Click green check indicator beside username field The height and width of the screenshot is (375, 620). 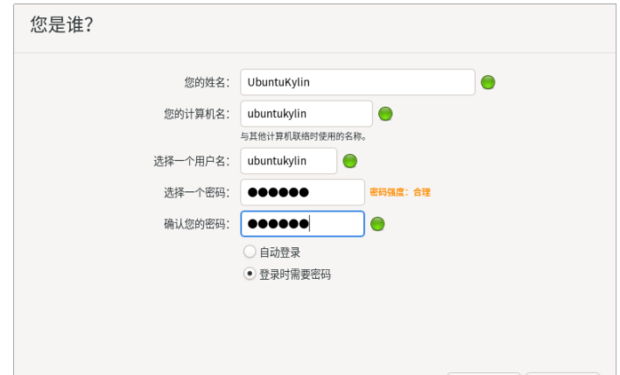coord(350,161)
